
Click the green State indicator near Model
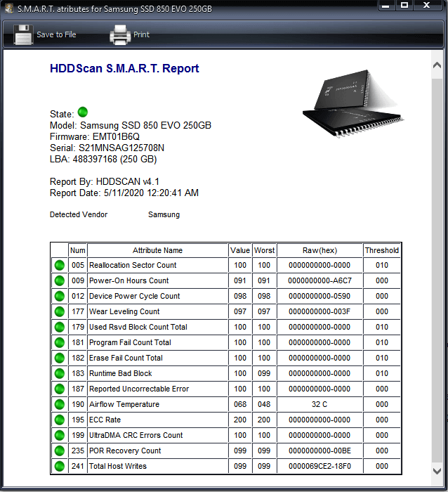(x=83, y=112)
